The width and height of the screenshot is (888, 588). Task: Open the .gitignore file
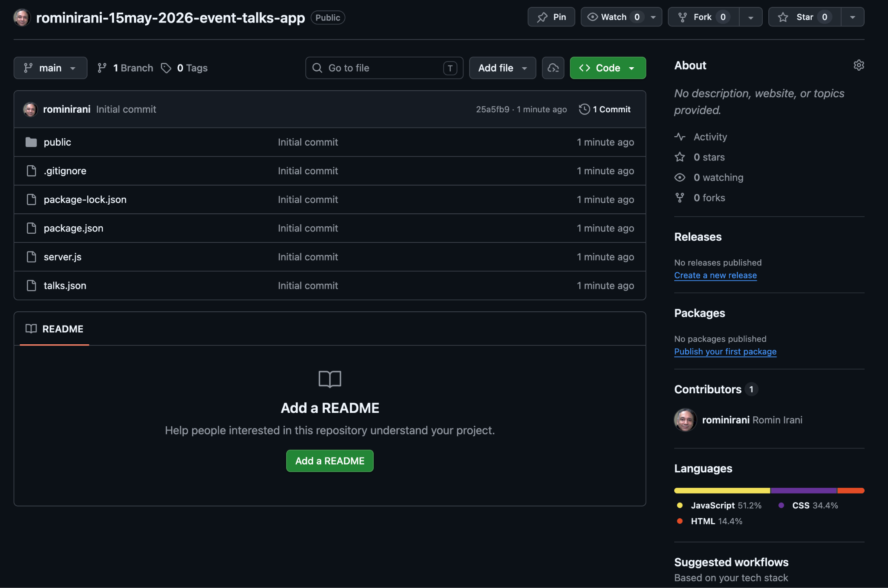(x=65, y=171)
